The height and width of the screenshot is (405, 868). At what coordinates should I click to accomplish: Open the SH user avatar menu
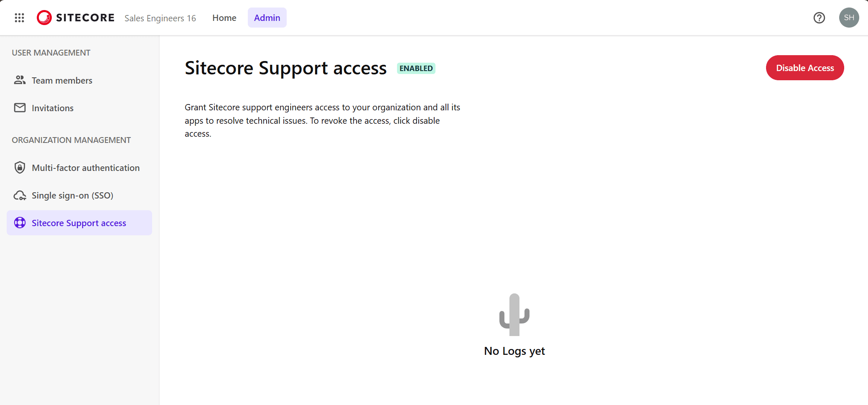pyautogui.click(x=849, y=18)
